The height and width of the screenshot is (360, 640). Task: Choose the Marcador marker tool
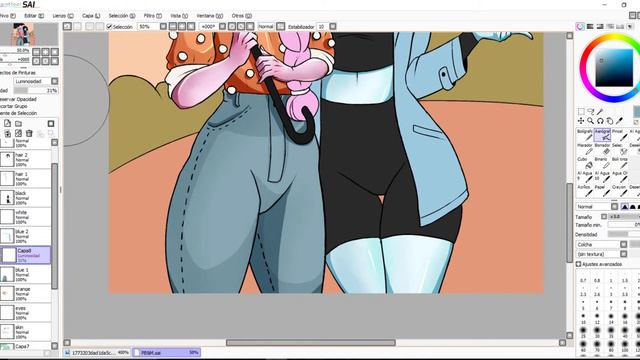click(x=584, y=149)
